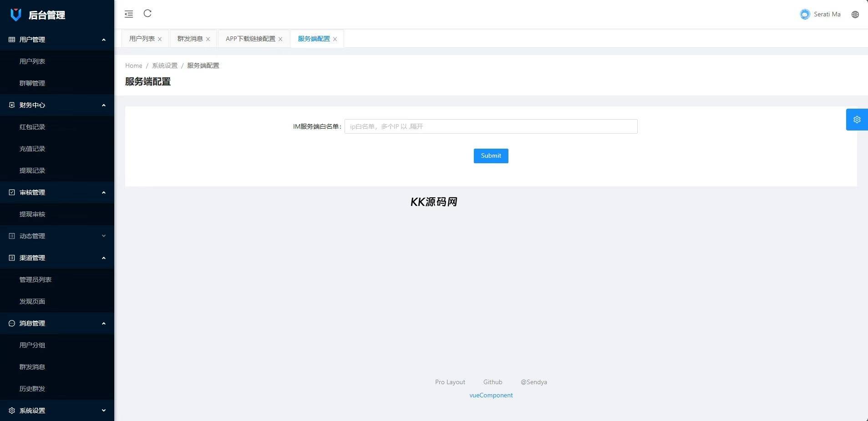This screenshot has width=868, height=421.
Task: Open 红包记录 in the sidebar
Action: tap(32, 127)
